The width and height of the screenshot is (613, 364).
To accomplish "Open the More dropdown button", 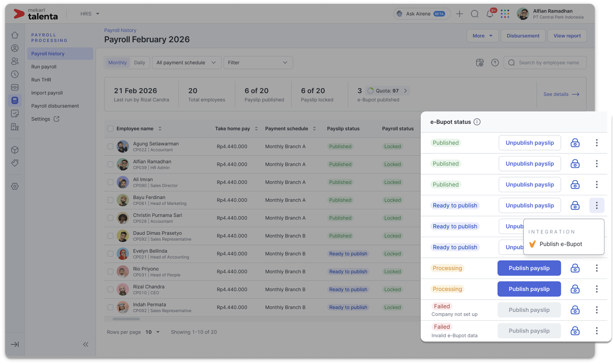I will pos(482,36).
